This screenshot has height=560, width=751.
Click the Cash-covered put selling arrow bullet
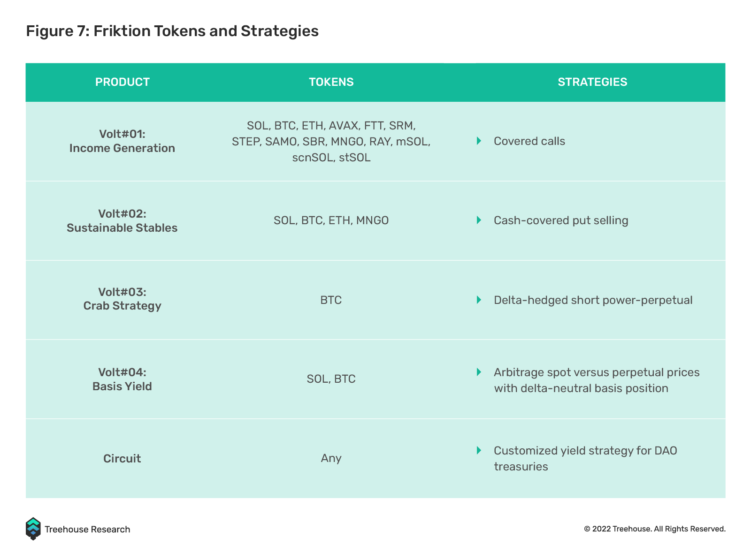479,220
